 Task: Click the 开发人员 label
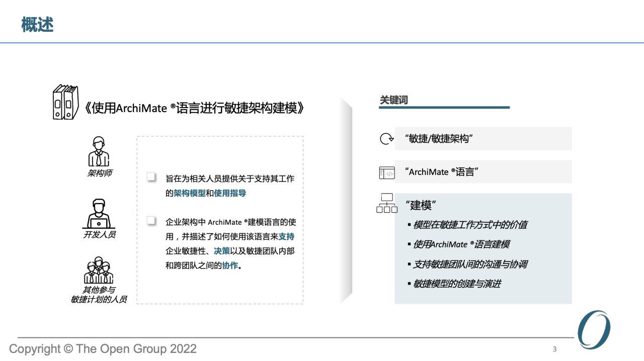pos(99,235)
